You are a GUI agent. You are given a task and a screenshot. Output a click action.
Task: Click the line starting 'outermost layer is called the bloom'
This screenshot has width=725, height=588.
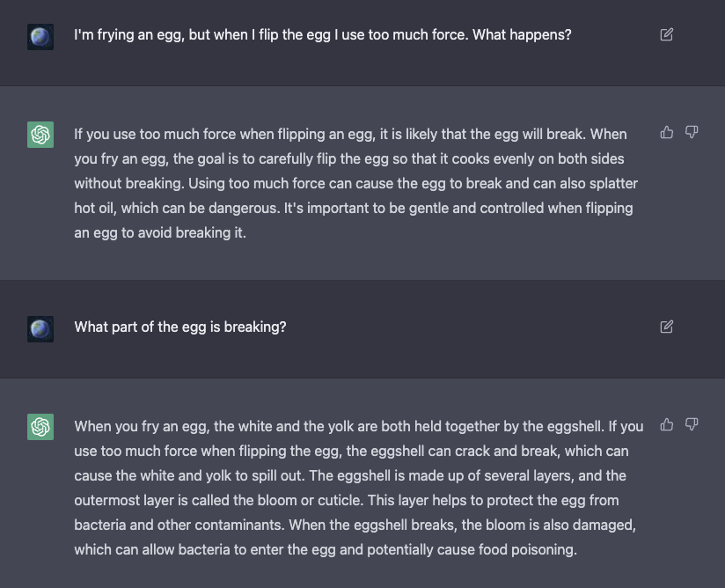pyautogui.click(x=347, y=500)
